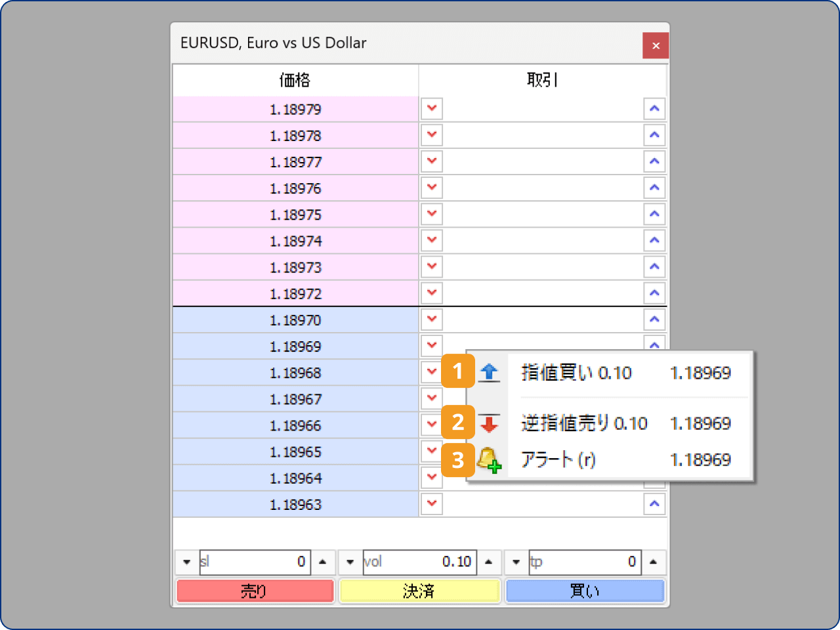This screenshot has height=630, width=840.
Task: Open the dropdown arrow next to the vol field
Action: [350, 562]
